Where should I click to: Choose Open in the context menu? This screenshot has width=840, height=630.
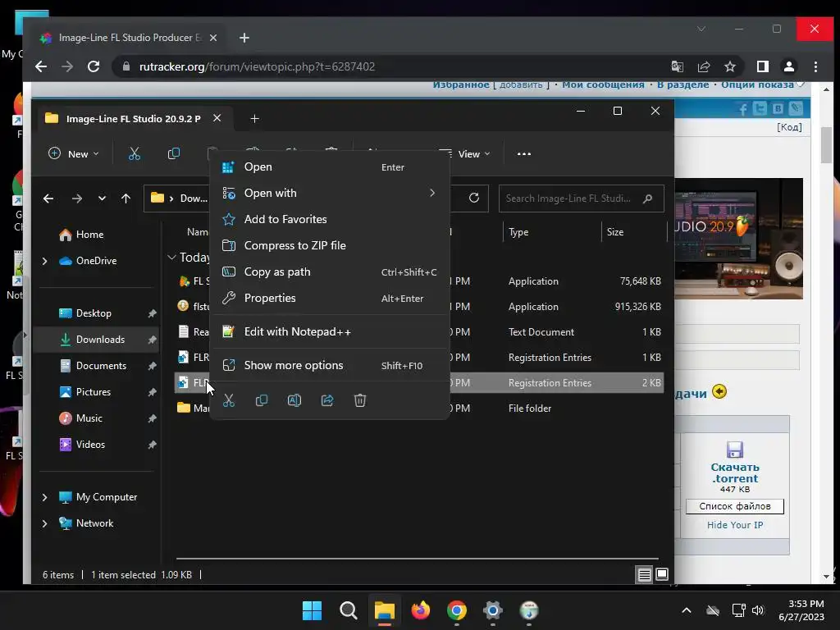point(329,167)
